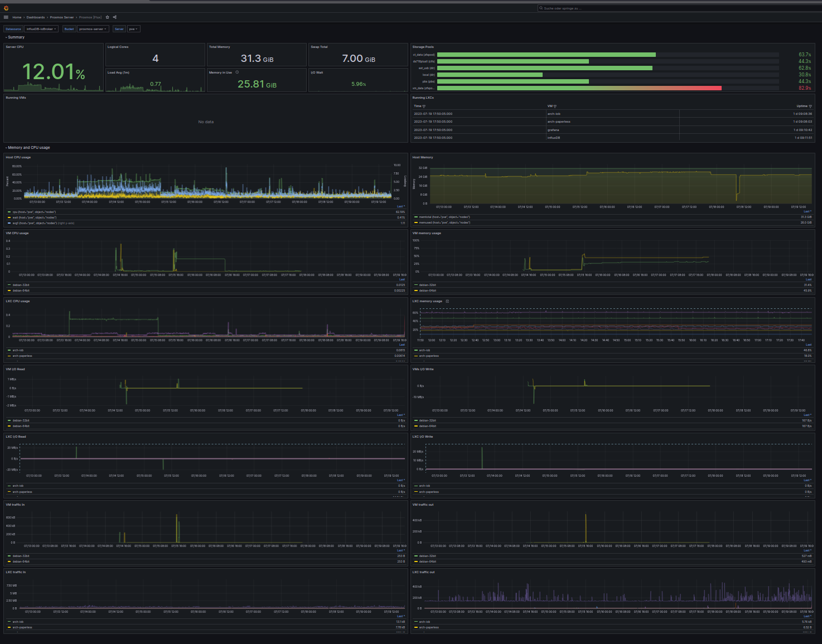The image size is (822, 644).
Task: Open the Server CPU panel title
Action: pos(14,47)
